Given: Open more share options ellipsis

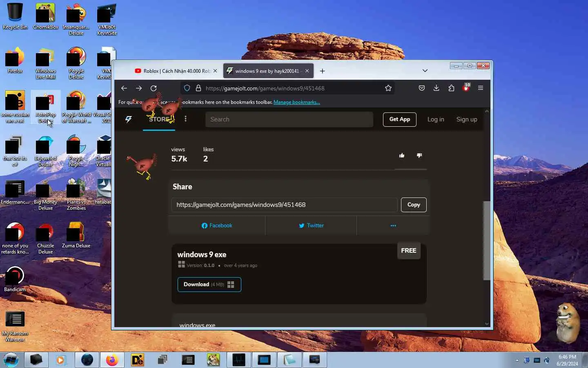Looking at the screenshot, I should tap(393, 226).
